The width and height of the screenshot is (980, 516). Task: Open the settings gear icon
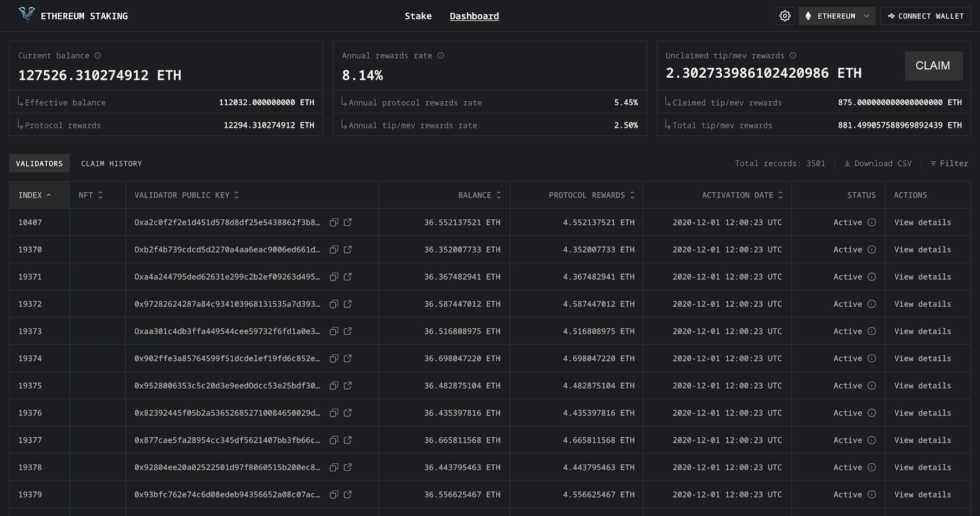[785, 16]
